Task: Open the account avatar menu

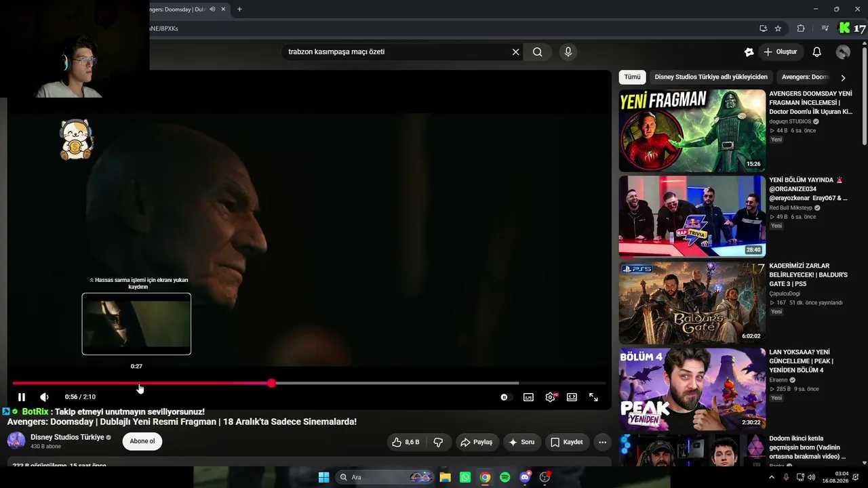Action: [843, 52]
